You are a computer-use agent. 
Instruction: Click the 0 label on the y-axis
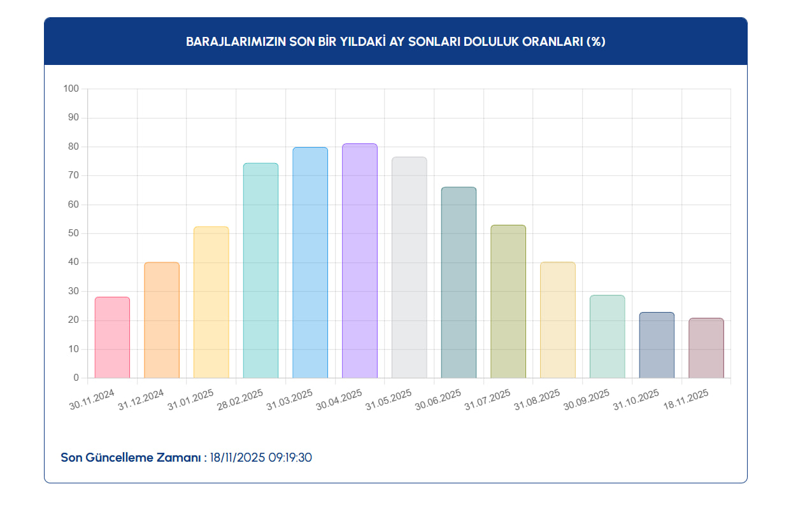pyautogui.click(x=76, y=378)
